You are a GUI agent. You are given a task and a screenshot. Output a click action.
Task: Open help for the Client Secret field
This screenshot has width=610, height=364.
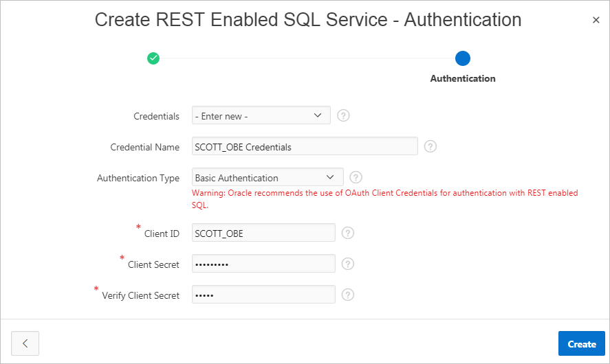[x=348, y=264]
